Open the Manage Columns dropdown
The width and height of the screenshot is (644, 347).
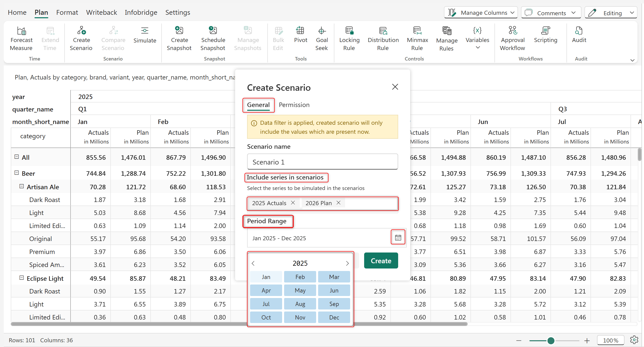(481, 13)
